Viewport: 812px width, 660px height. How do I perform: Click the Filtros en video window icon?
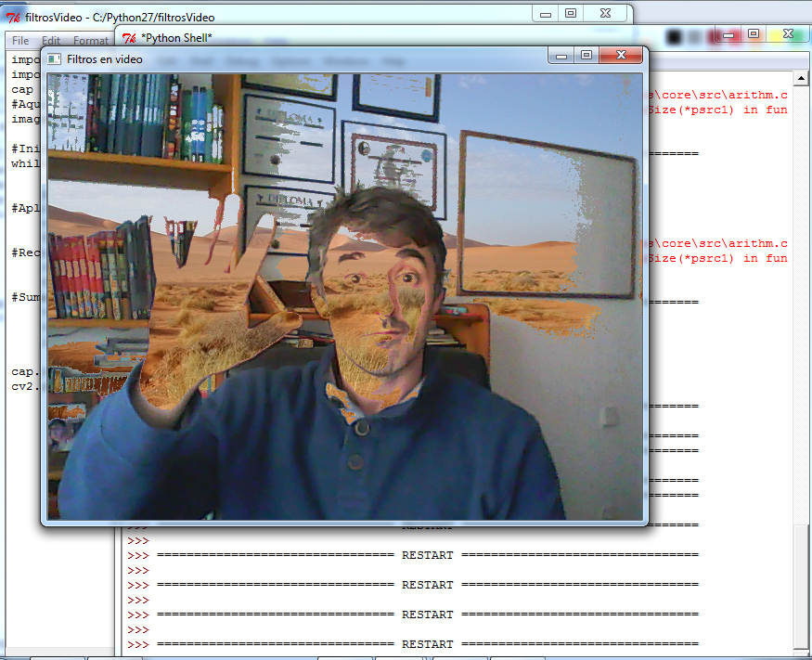pyautogui.click(x=54, y=59)
